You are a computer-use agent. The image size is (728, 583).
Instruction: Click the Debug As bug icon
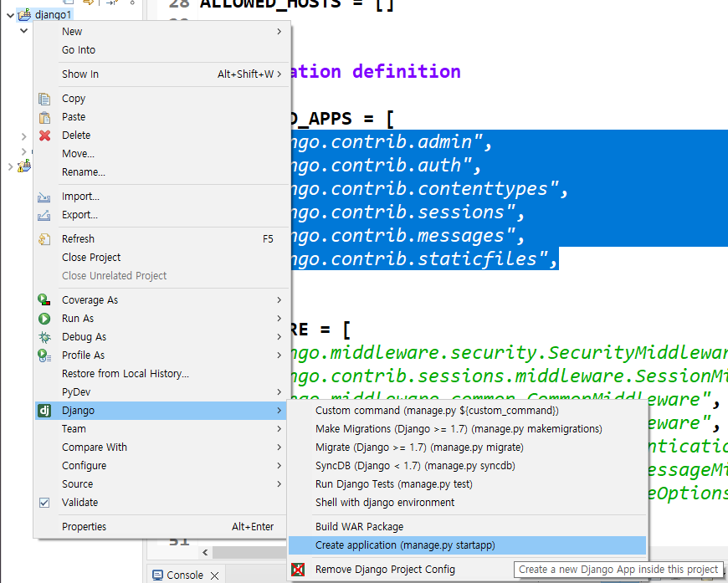pos(44,337)
